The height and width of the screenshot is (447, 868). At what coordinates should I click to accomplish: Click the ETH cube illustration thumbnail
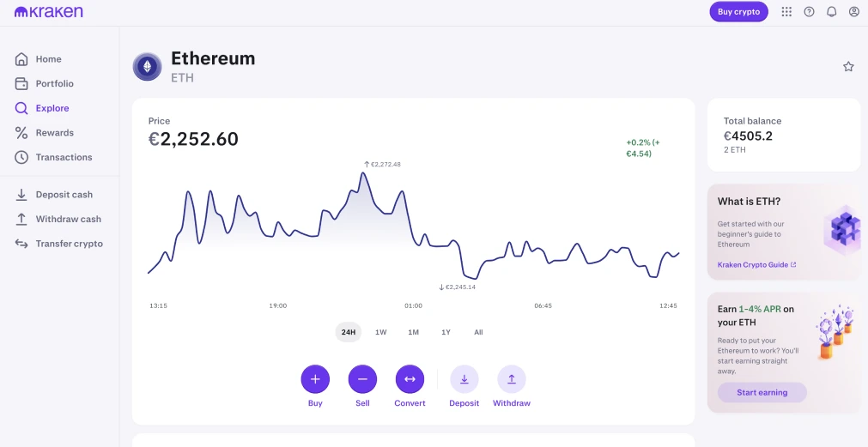click(x=842, y=230)
